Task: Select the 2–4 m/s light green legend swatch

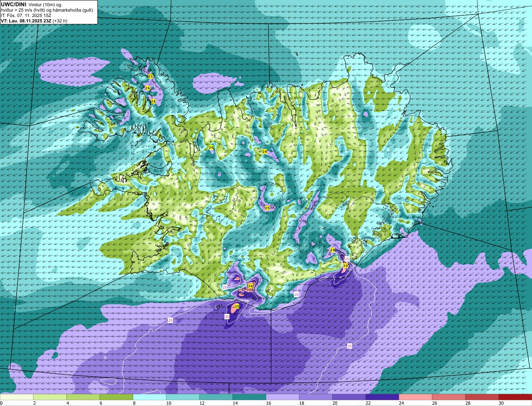Action: [50, 397]
